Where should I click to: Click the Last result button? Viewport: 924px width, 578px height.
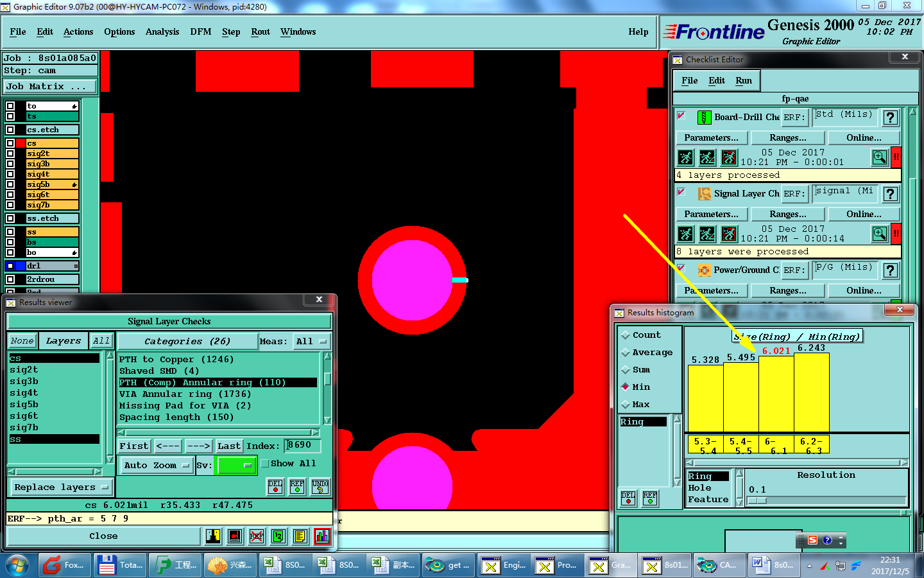pos(229,446)
